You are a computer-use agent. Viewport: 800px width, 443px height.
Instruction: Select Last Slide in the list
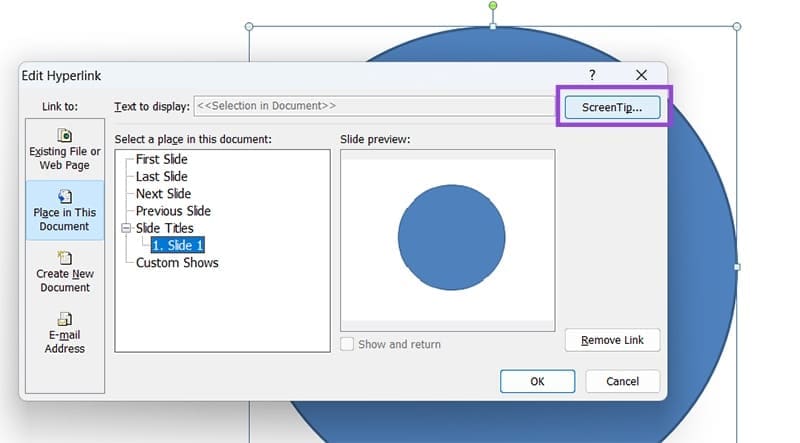coord(161,176)
